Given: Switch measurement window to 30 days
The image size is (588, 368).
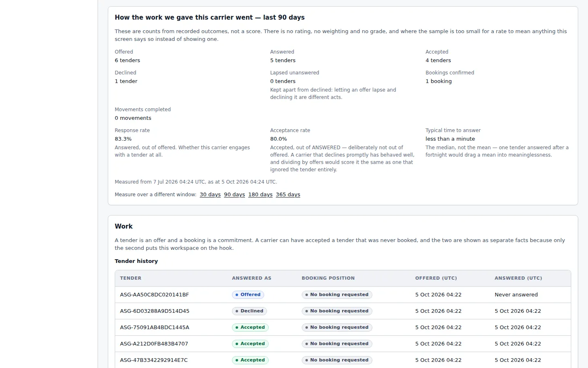Looking at the screenshot, I should (x=210, y=195).
